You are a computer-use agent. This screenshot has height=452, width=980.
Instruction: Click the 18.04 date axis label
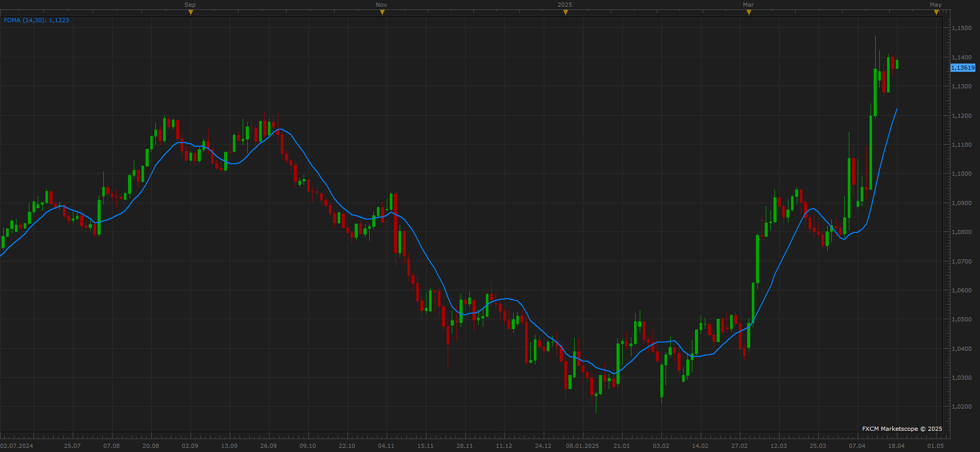pos(896,446)
